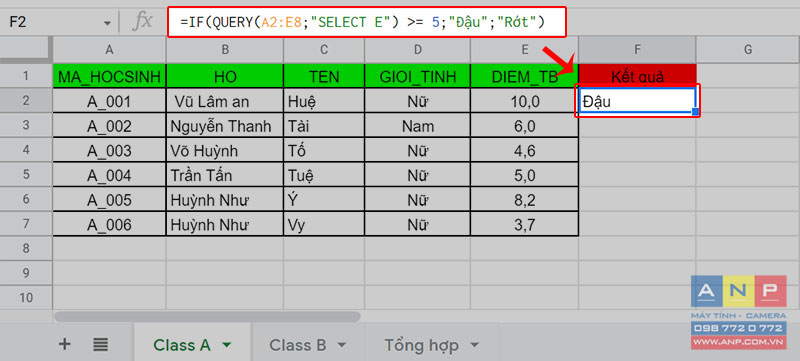Viewport: 800px width, 361px height.
Task: Click the score cell 4,6
Action: pos(524,150)
